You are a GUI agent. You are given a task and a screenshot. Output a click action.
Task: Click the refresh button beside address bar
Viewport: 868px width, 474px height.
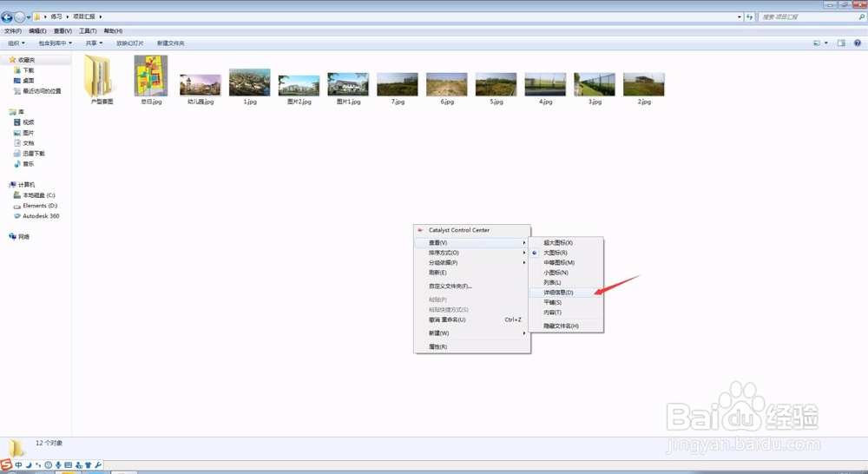pyautogui.click(x=750, y=17)
